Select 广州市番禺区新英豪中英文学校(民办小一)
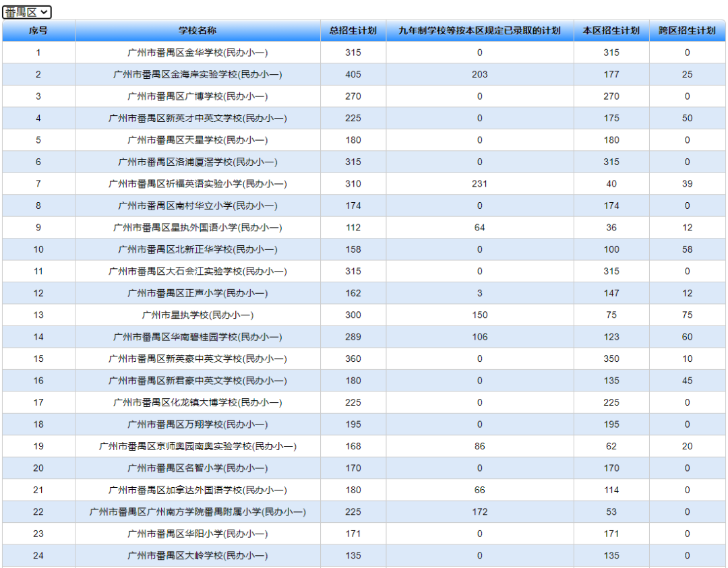 (x=198, y=358)
